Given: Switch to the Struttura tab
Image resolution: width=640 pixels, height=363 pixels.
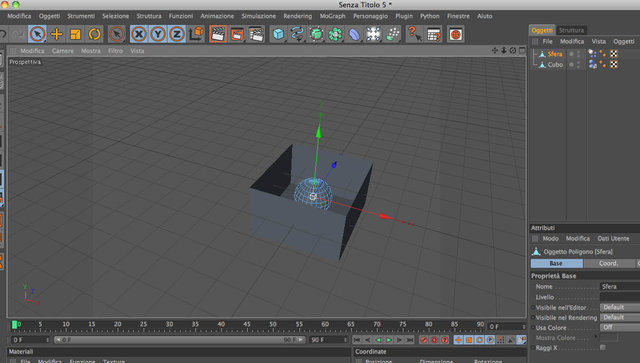Looking at the screenshot, I should [x=571, y=30].
